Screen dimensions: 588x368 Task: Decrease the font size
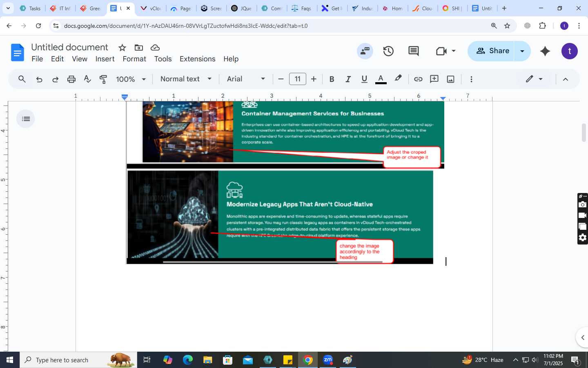tap(281, 79)
